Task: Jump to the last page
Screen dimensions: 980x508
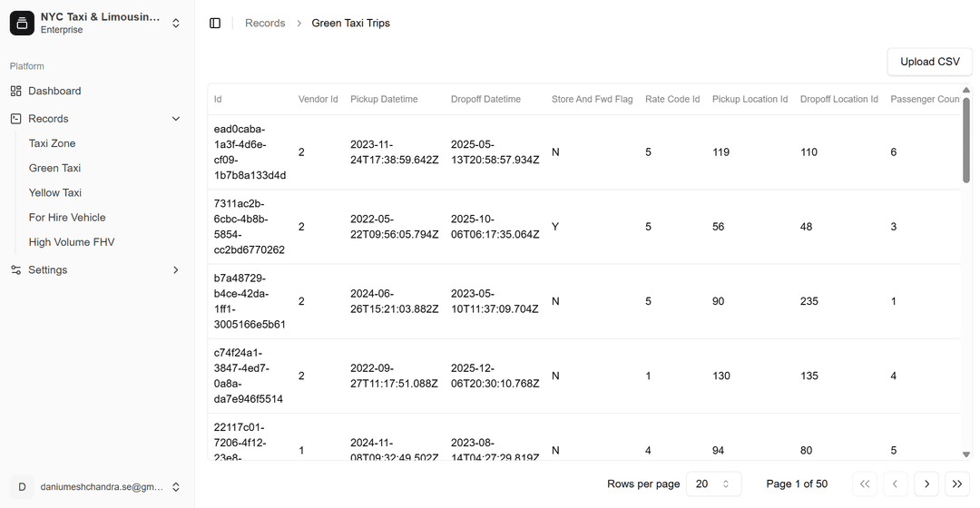Action: click(957, 484)
